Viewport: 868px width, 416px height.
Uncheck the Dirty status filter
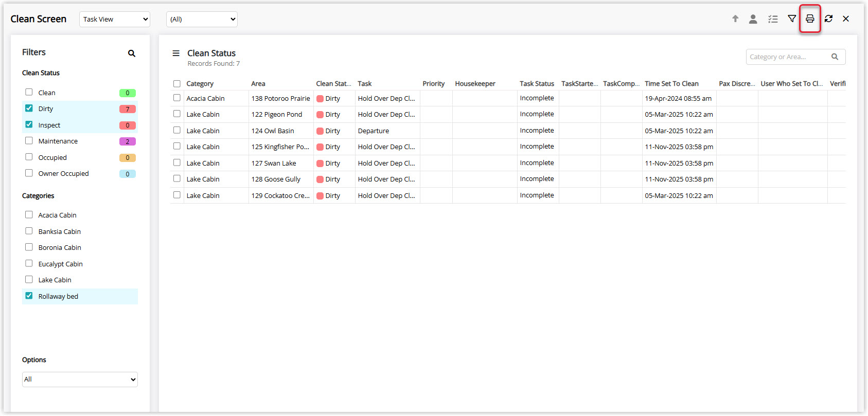coord(29,108)
